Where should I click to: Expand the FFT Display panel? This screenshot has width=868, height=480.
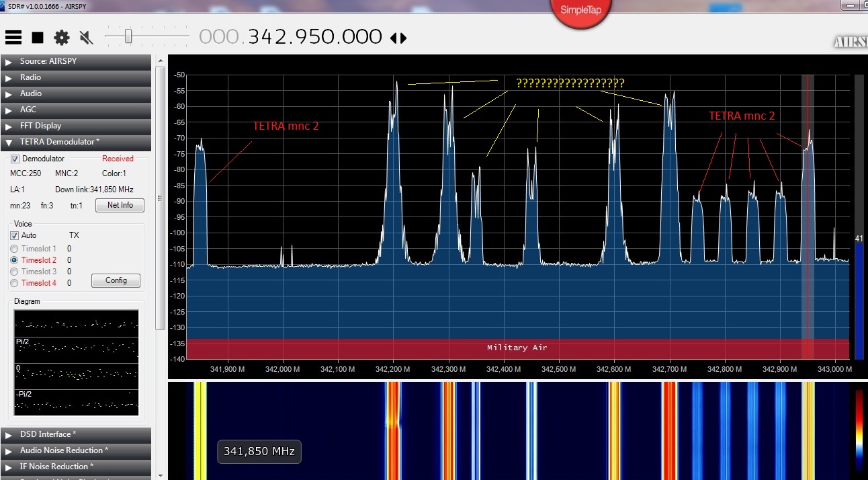[76, 126]
